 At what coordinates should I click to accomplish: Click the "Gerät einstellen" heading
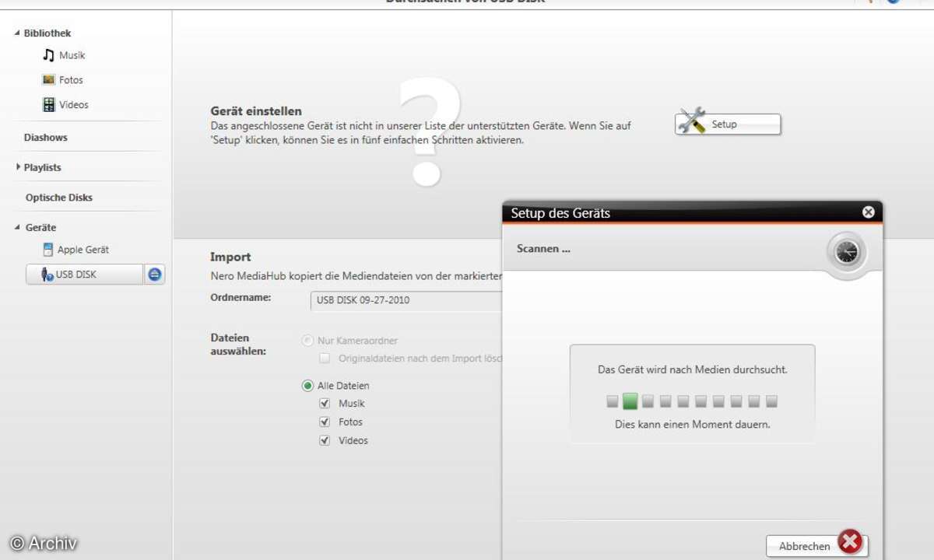point(256,111)
